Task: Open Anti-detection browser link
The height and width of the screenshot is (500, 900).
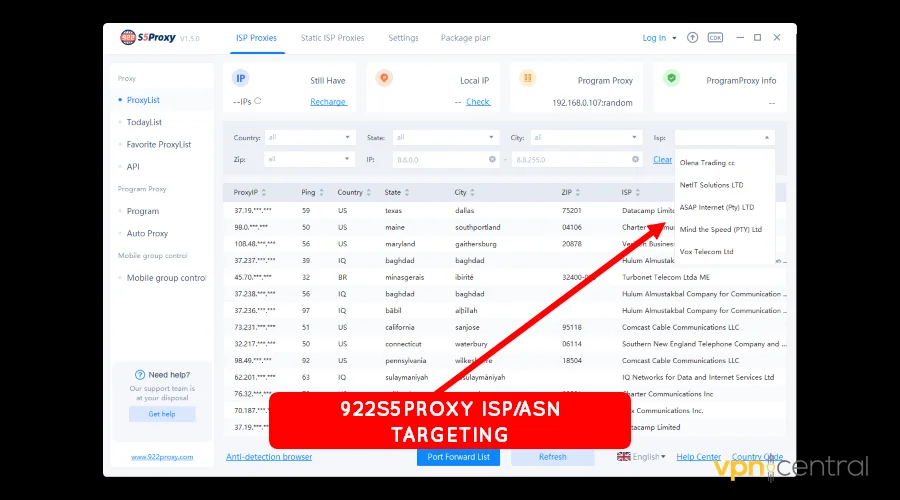Action: [269, 457]
